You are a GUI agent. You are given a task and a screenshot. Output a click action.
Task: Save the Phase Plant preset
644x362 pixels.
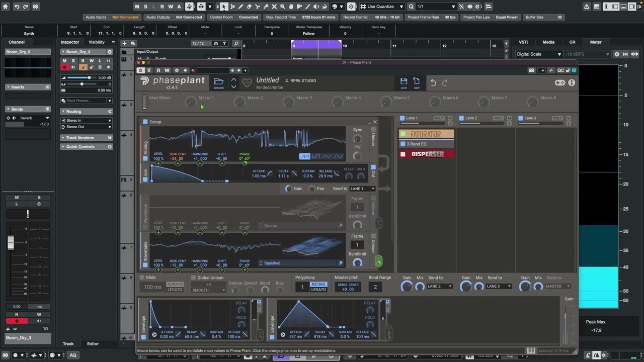(x=404, y=83)
